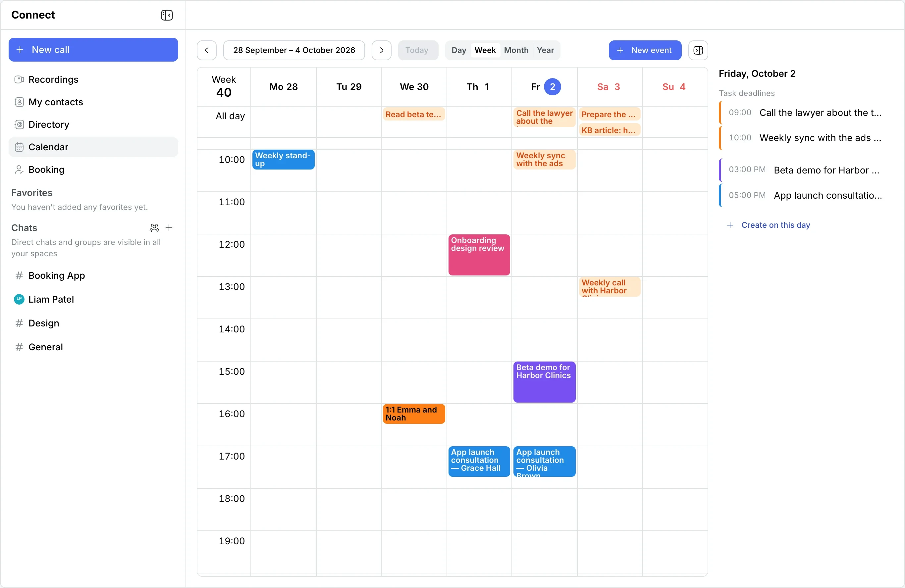
Task: Go to previous week arrow
Action: (207, 50)
